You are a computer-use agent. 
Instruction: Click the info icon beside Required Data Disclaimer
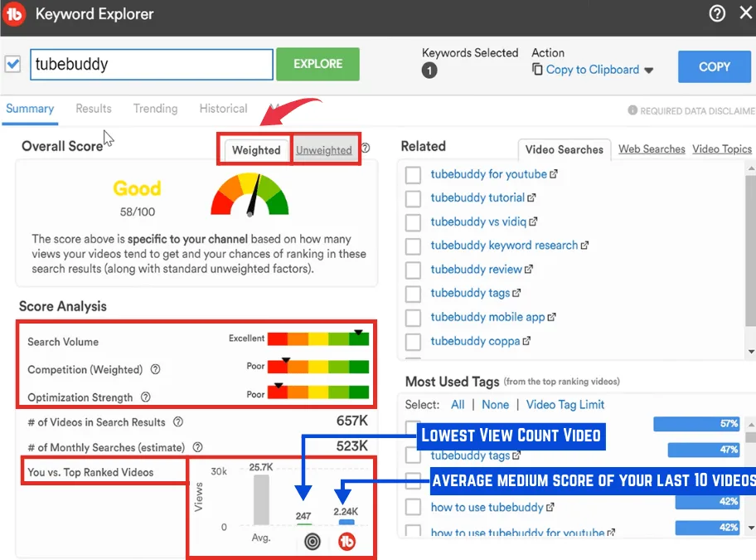pyautogui.click(x=632, y=110)
